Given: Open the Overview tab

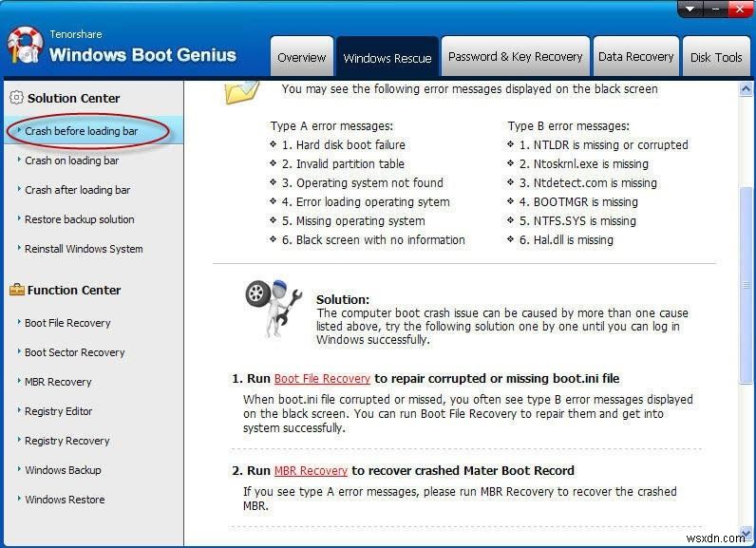Looking at the screenshot, I should pos(302,56).
